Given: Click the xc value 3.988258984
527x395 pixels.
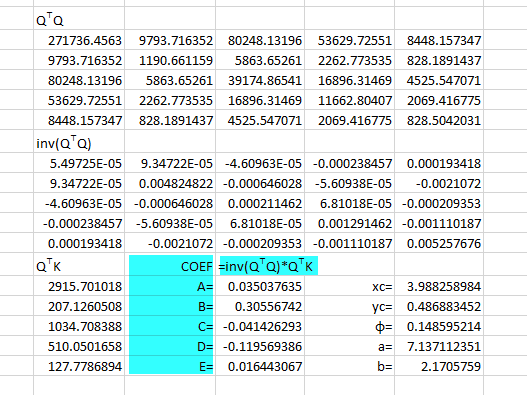Looking at the screenshot, I should click(439, 286).
